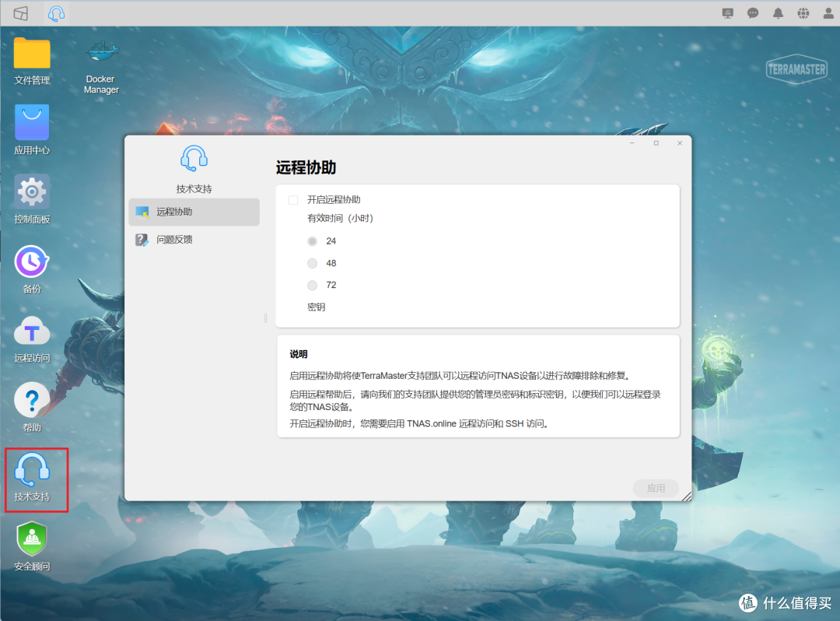This screenshot has height=621, width=840.
Task: Open the 安全顾问 security advisor shield icon
Action: 32,546
